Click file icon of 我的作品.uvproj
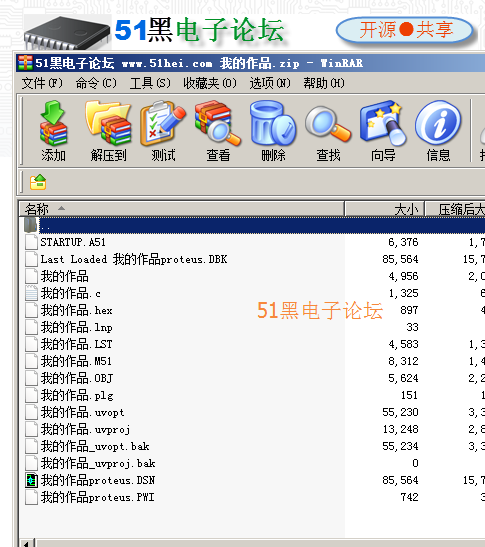 (x=31, y=429)
